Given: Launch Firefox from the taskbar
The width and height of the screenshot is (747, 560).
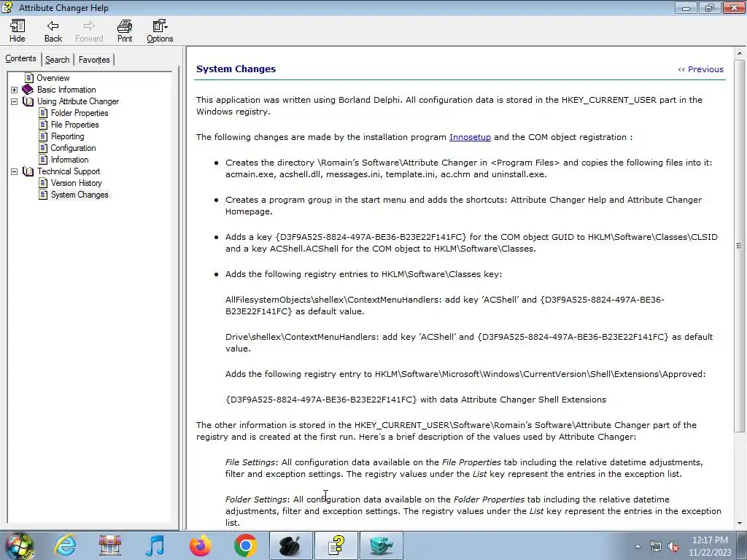Looking at the screenshot, I should pos(200,545).
